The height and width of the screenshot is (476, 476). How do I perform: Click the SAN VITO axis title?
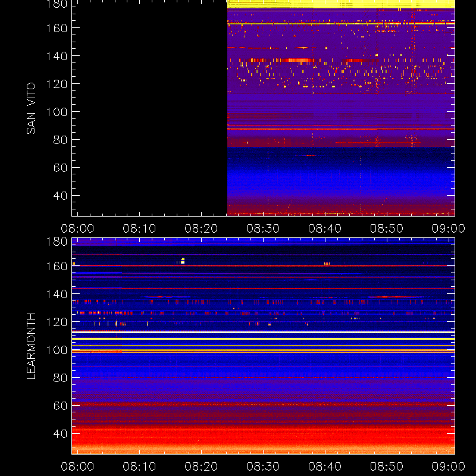[x=31, y=108]
